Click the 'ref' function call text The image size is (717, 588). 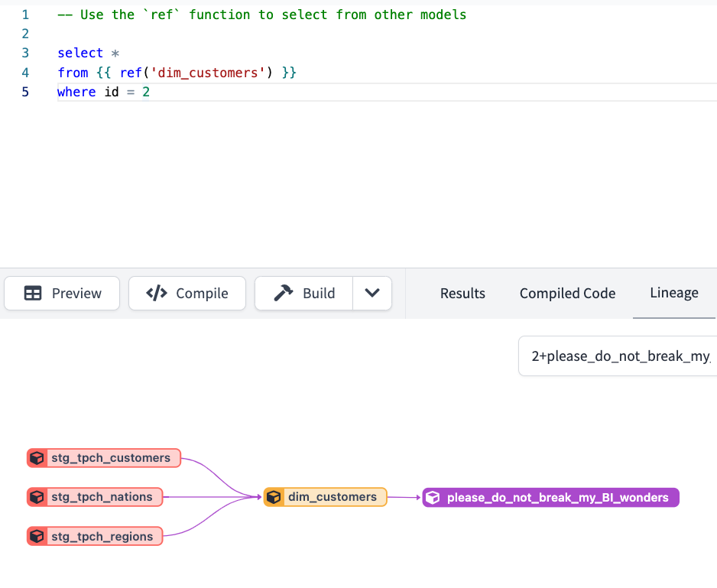[x=131, y=73]
